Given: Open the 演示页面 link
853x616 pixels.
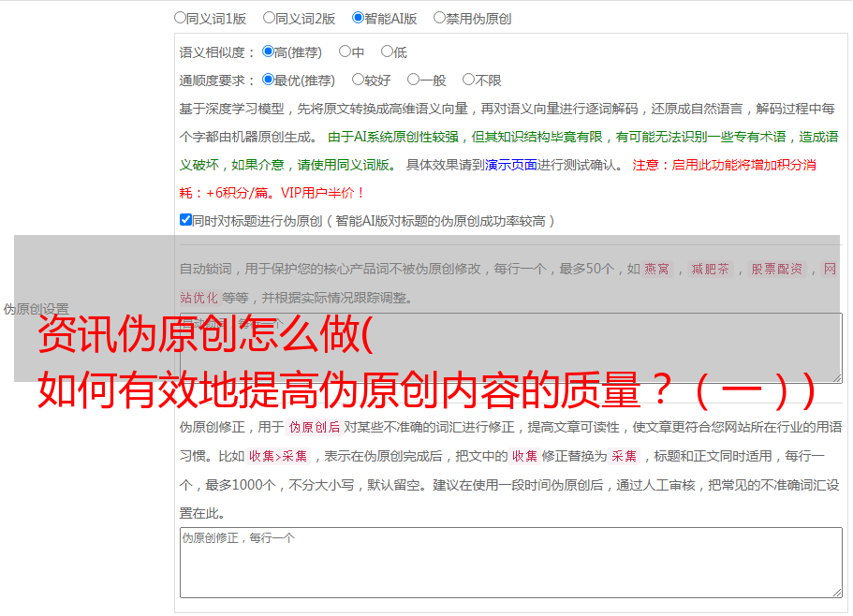Looking at the screenshot, I should (x=511, y=165).
